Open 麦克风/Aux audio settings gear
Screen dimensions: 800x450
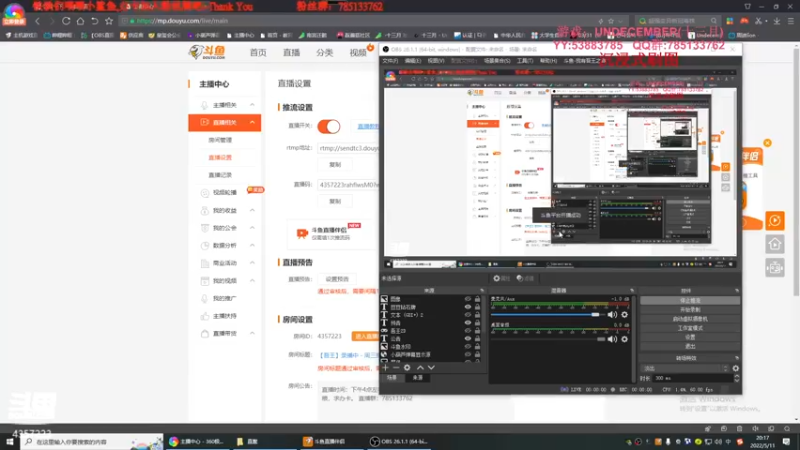pos(624,315)
